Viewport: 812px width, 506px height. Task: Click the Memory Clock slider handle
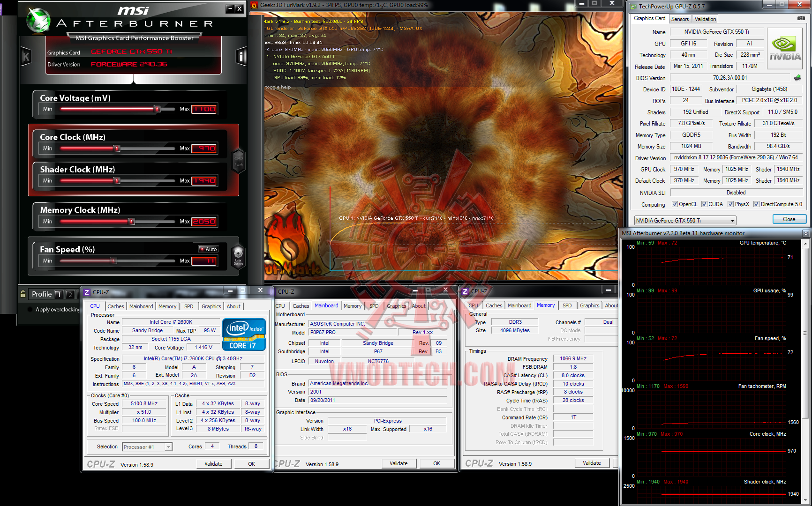tap(132, 222)
